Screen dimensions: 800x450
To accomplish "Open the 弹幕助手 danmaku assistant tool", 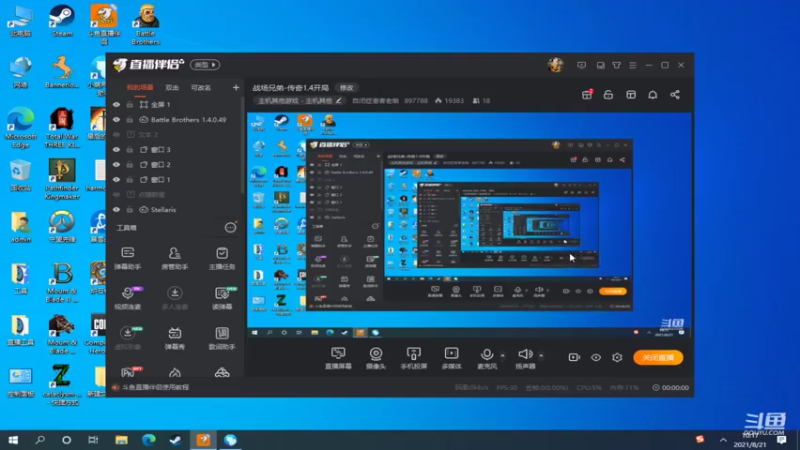I will tap(128, 258).
